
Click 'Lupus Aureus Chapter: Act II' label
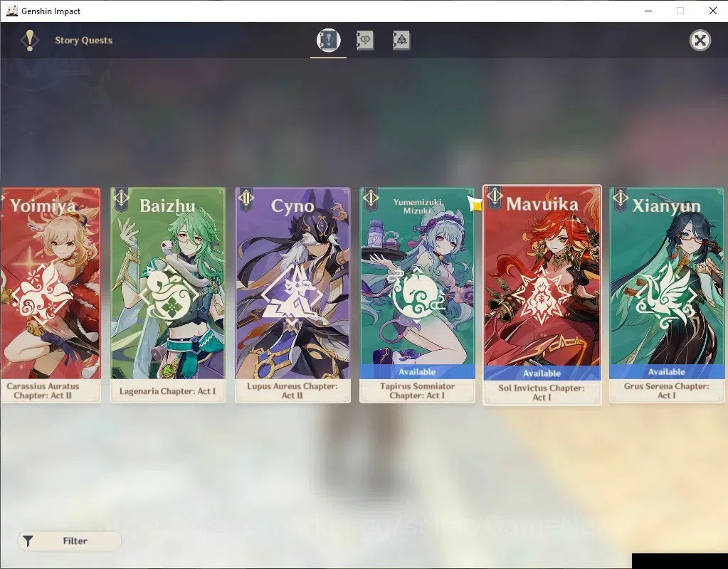292,390
